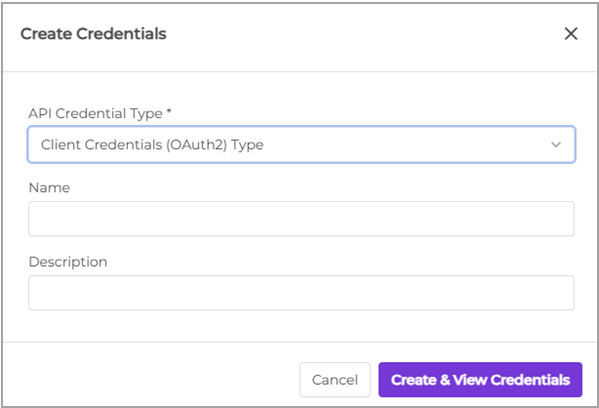Click the down arrow next to OAuth2 Type

(556, 144)
